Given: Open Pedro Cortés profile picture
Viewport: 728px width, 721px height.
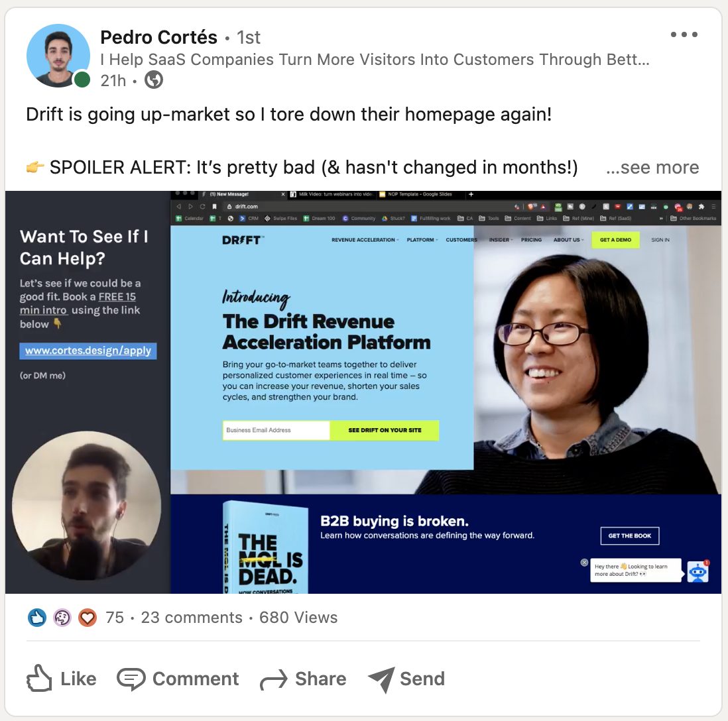Looking at the screenshot, I should click(58, 56).
